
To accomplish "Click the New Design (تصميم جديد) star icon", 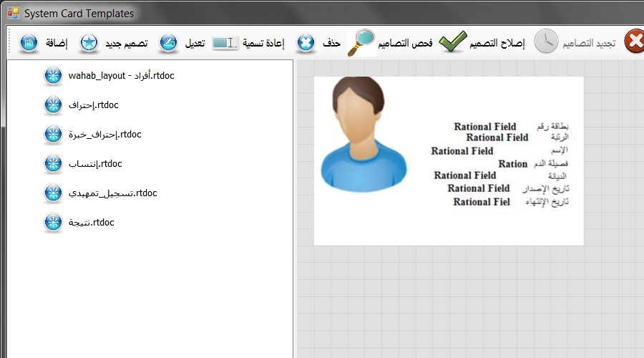I will pos(89,43).
